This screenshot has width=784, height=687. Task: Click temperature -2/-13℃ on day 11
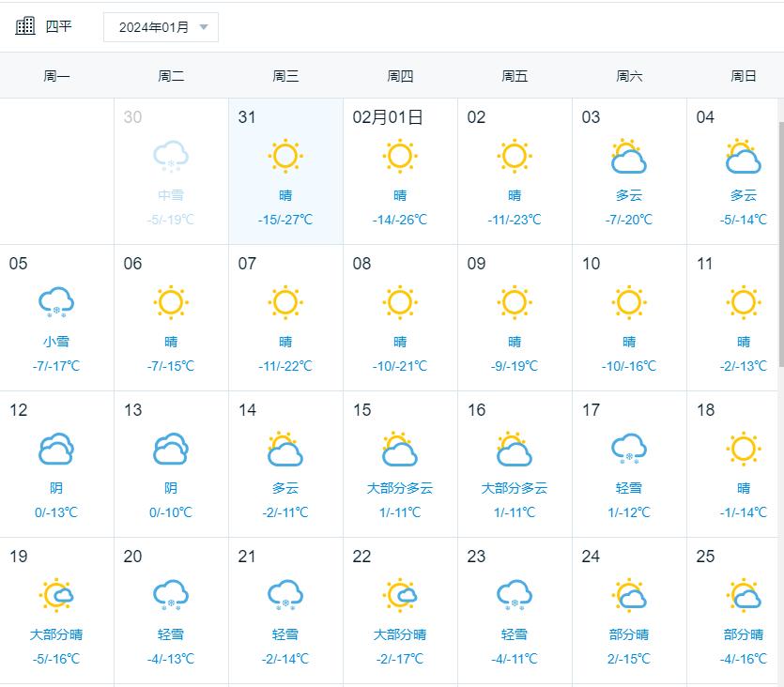pyautogui.click(x=744, y=366)
